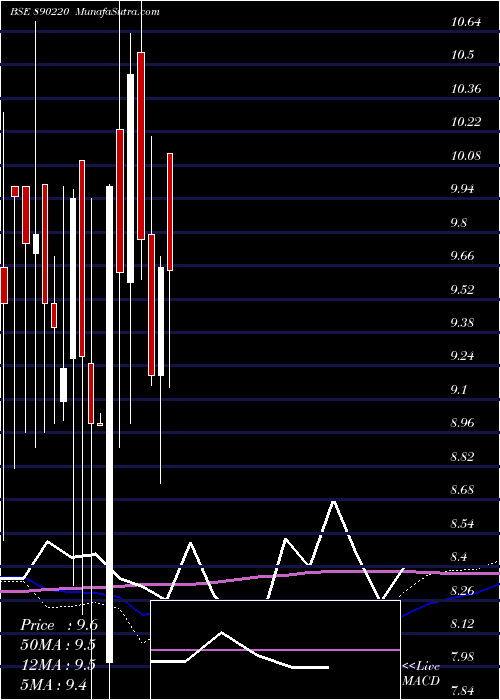Click the 9.52 price axis label
The image size is (500, 700).
click(x=462, y=289)
